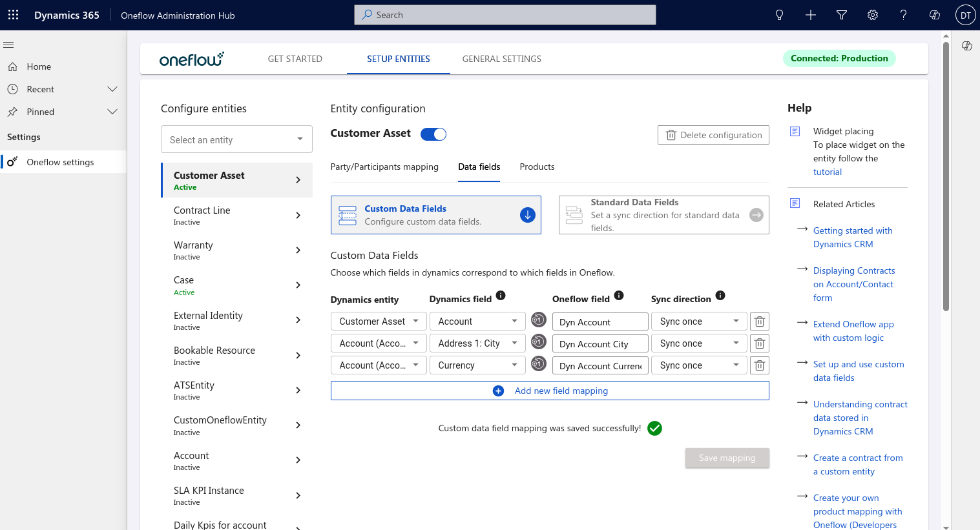
Task: Click the Related Articles document icon
Action: point(795,203)
